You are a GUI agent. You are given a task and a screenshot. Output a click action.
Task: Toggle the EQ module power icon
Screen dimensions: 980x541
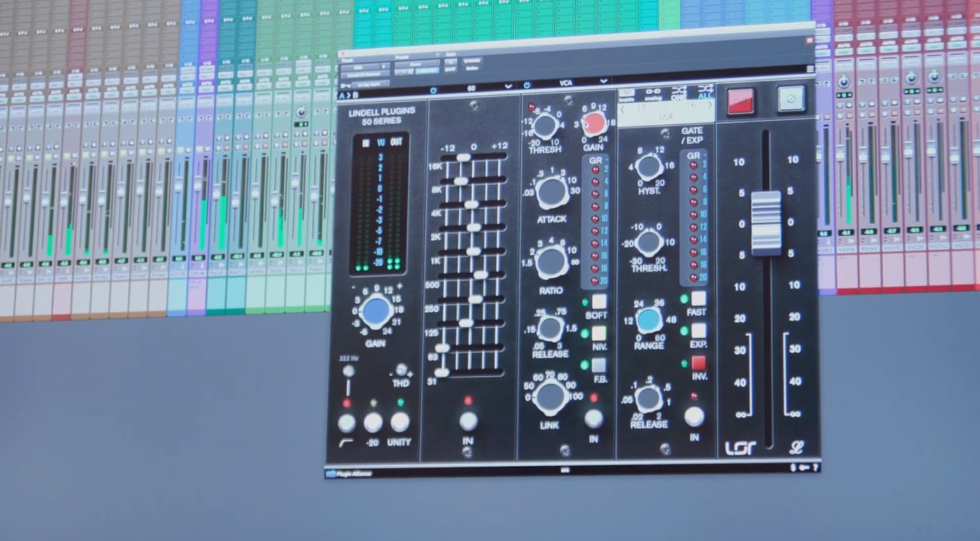433,90
